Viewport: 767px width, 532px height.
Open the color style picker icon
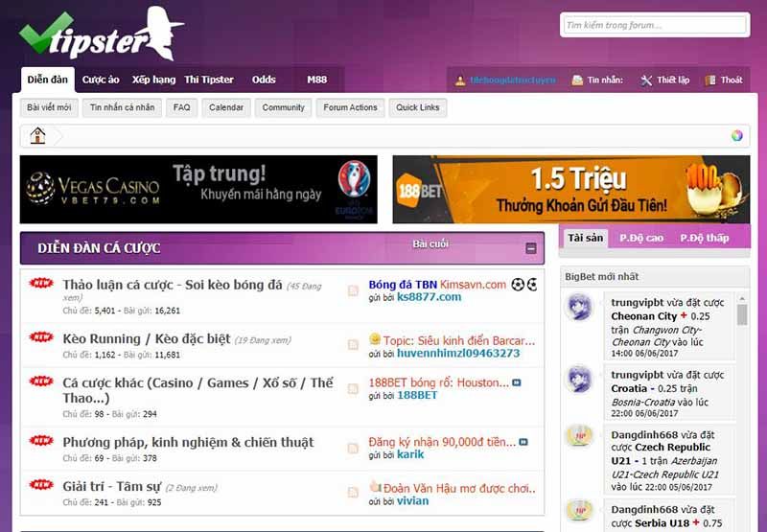(x=736, y=135)
